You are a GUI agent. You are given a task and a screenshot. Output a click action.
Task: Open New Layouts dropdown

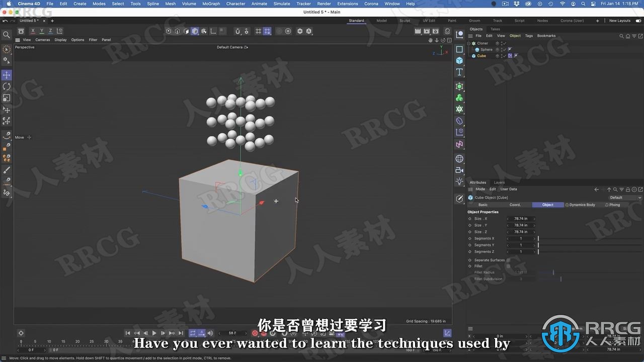pos(620,21)
